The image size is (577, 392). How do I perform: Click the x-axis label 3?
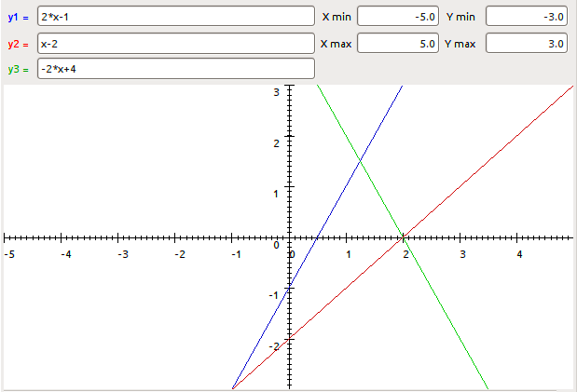(x=462, y=254)
